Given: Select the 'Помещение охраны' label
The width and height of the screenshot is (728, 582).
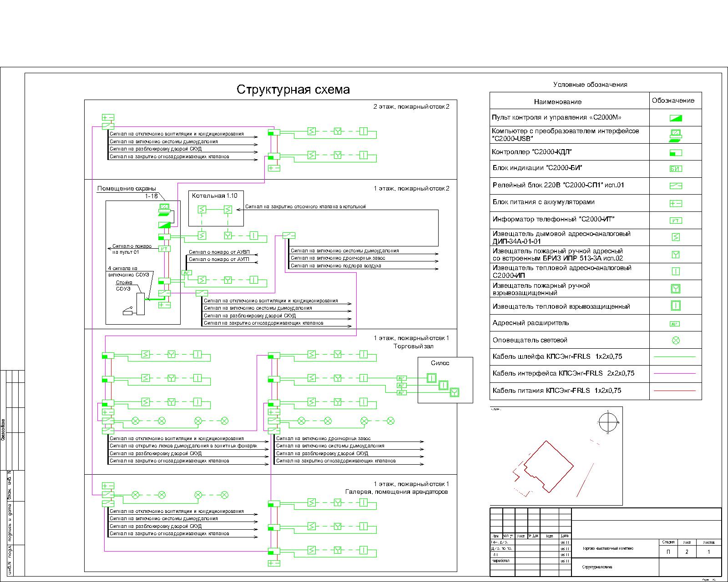Looking at the screenshot, I should 126,188.
